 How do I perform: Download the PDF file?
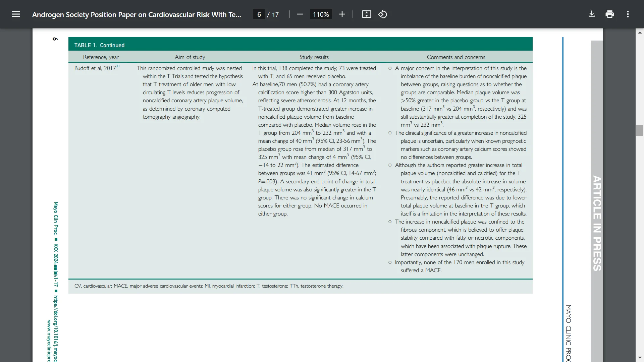click(x=592, y=14)
